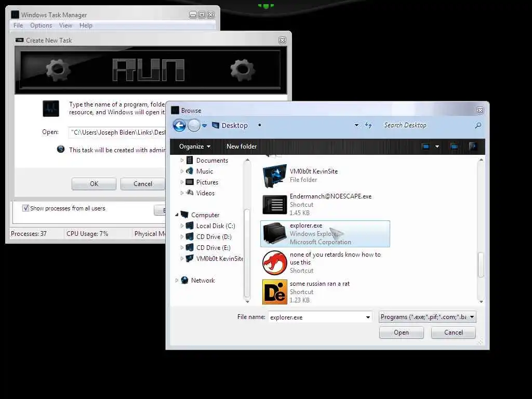Collapse the Computer tree node
Image resolution: width=532 pixels, height=399 pixels.
point(177,215)
